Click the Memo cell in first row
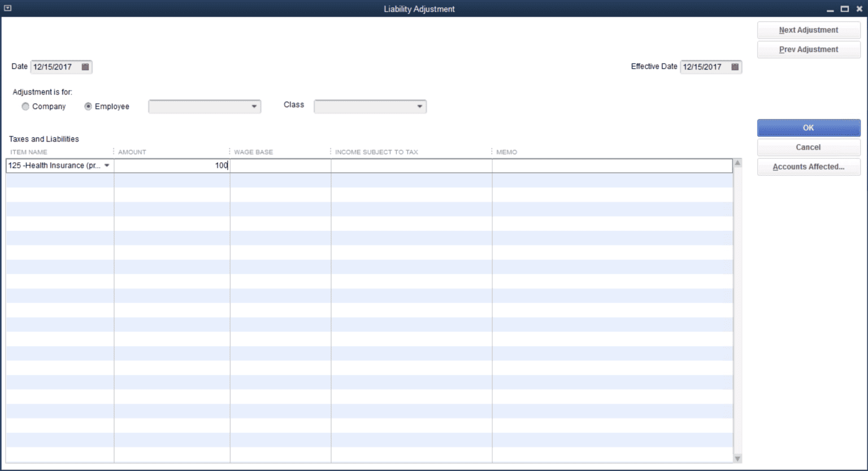 click(x=610, y=165)
